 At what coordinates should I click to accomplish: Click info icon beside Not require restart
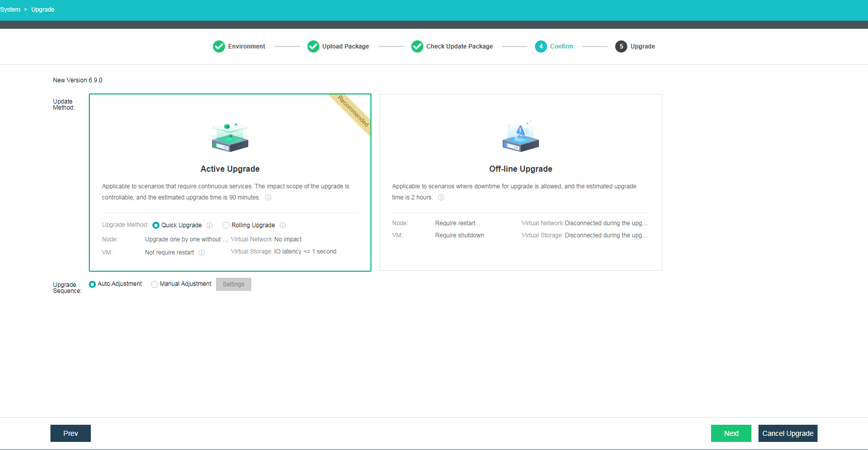coord(202,253)
